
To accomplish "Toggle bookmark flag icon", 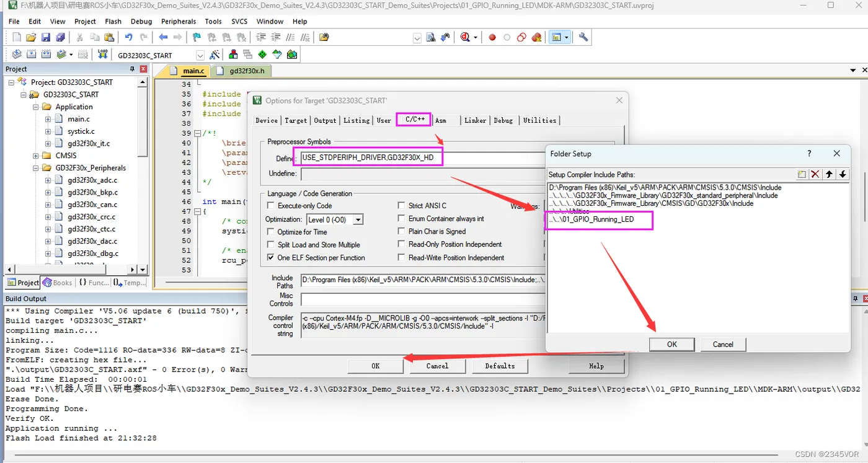I will [197, 37].
